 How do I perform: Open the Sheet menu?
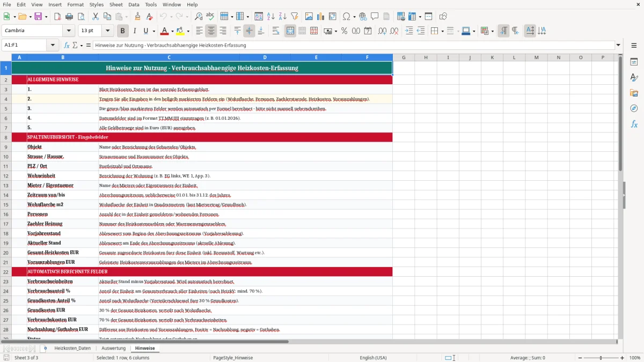(x=116, y=4)
